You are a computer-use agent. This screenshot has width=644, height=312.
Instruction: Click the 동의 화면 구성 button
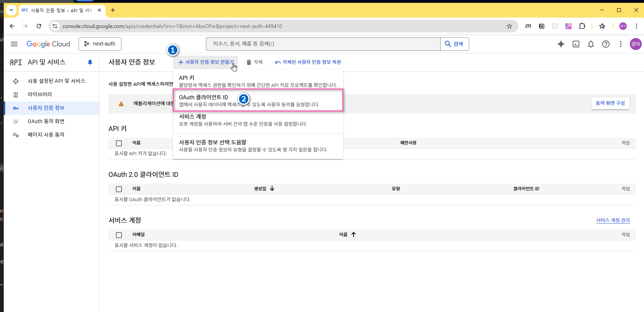pos(610,103)
